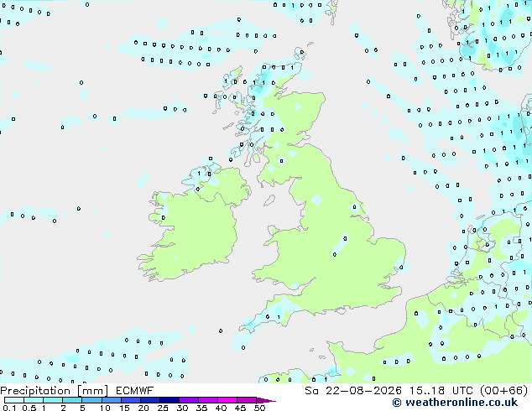Click the 'Sa 22-08-2026' date text
This screenshot has height=411, width=532.
click(x=353, y=391)
